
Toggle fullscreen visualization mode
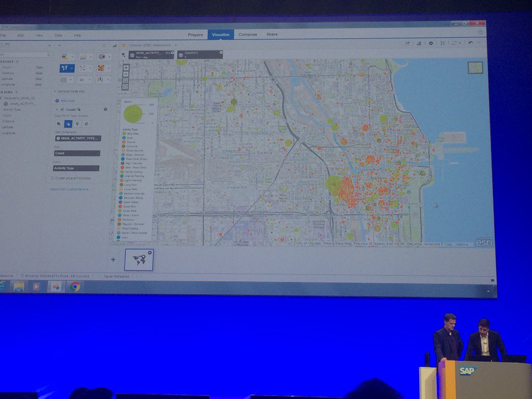443,44
